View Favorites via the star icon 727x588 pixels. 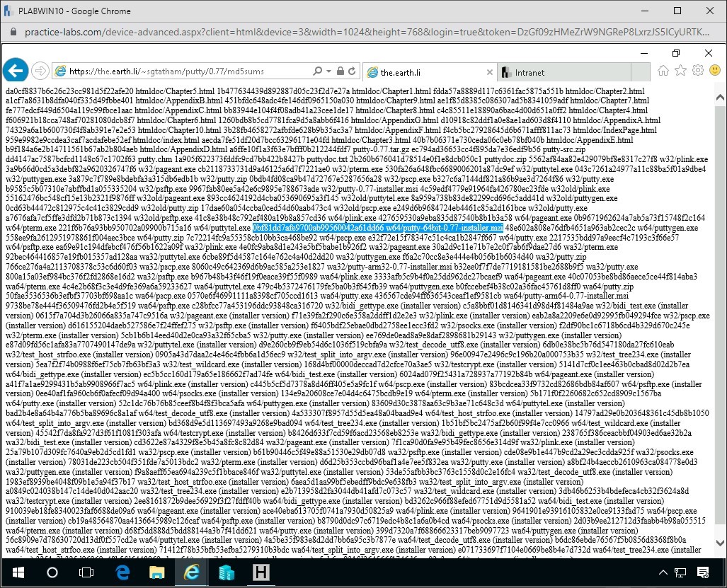[x=680, y=71]
